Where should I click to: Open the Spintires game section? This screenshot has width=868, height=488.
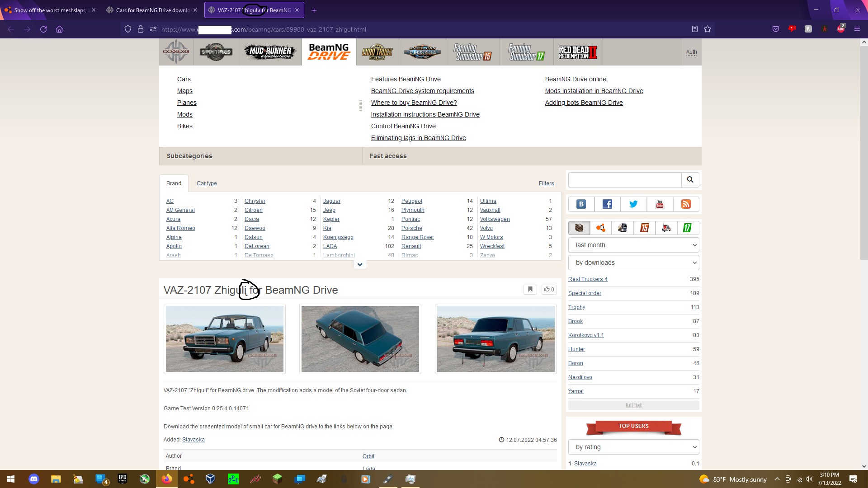click(x=216, y=52)
